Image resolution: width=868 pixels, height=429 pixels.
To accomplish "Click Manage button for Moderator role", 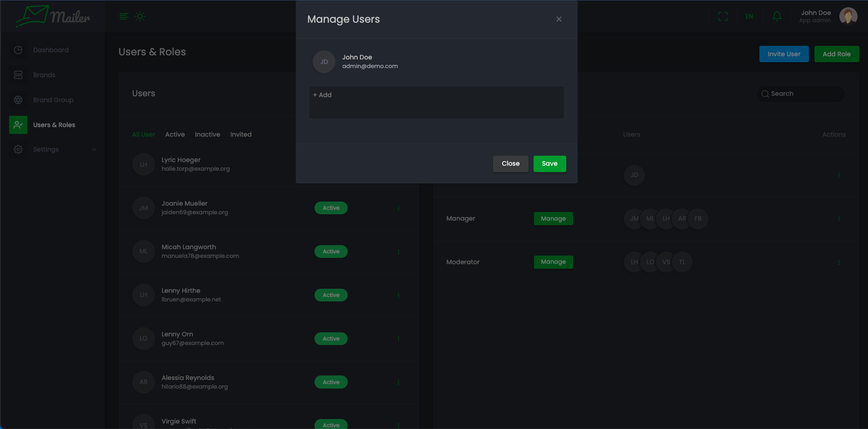I will click(x=553, y=262).
